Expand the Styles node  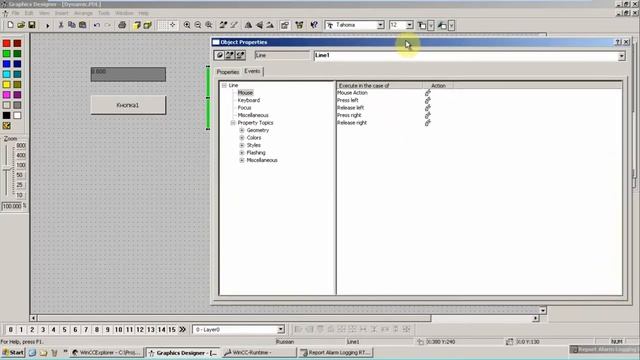(242, 145)
